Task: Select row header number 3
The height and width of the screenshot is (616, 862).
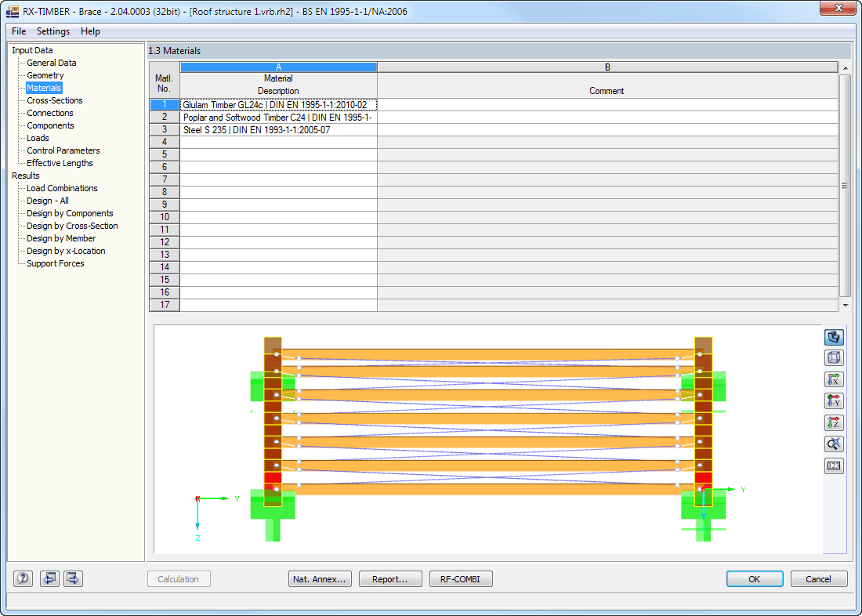Action: pyautogui.click(x=165, y=130)
